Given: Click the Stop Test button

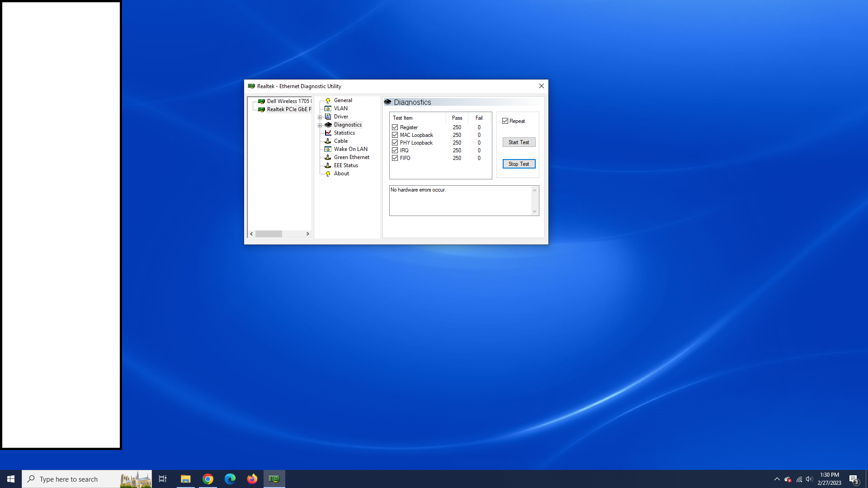Looking at the screenshot, I should [x=519, y=164].
